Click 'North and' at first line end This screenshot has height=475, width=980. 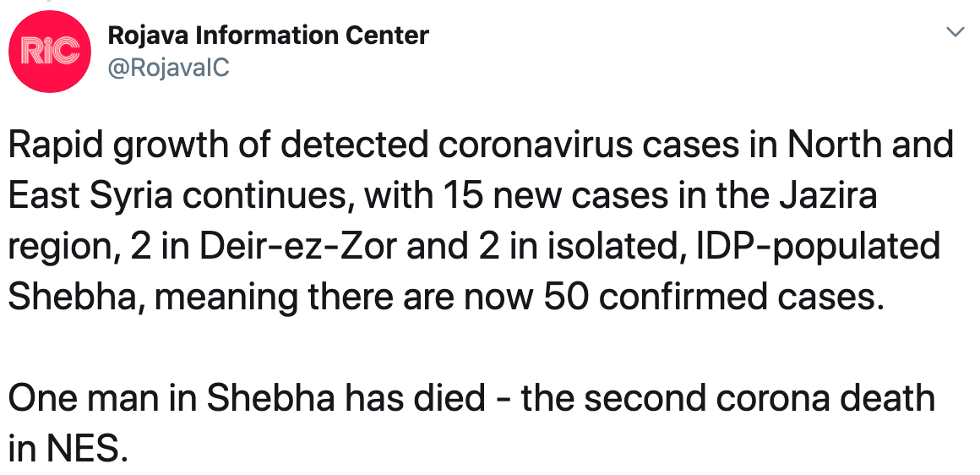(x=869, y=145)
